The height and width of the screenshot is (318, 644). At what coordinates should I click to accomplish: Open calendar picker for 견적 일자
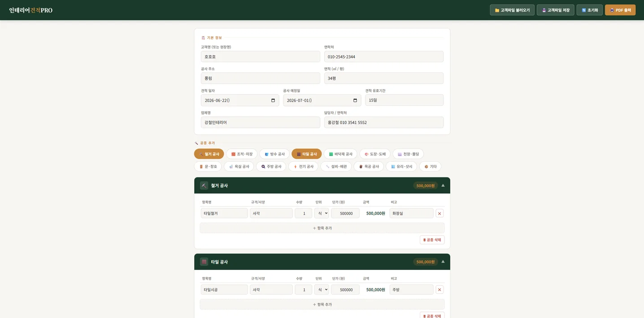(273, 100)
